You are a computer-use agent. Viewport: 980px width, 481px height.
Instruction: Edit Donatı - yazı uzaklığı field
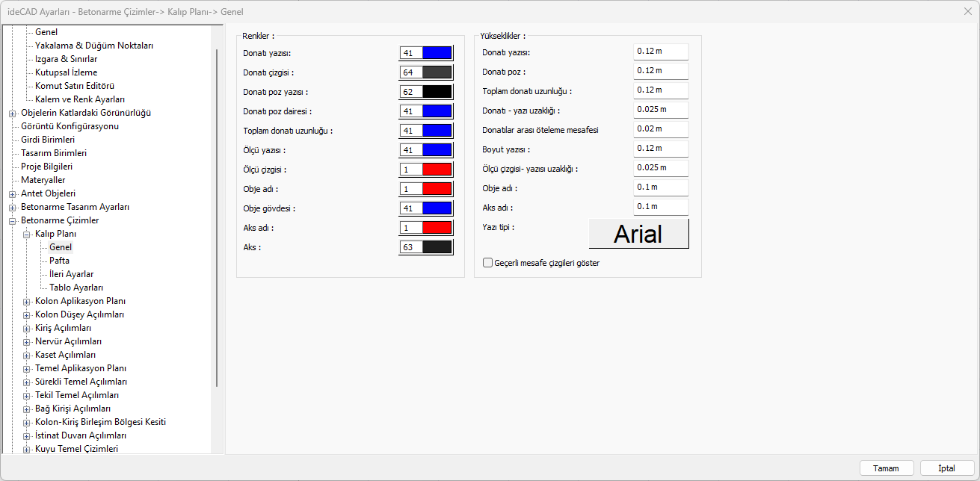[661, 110]
